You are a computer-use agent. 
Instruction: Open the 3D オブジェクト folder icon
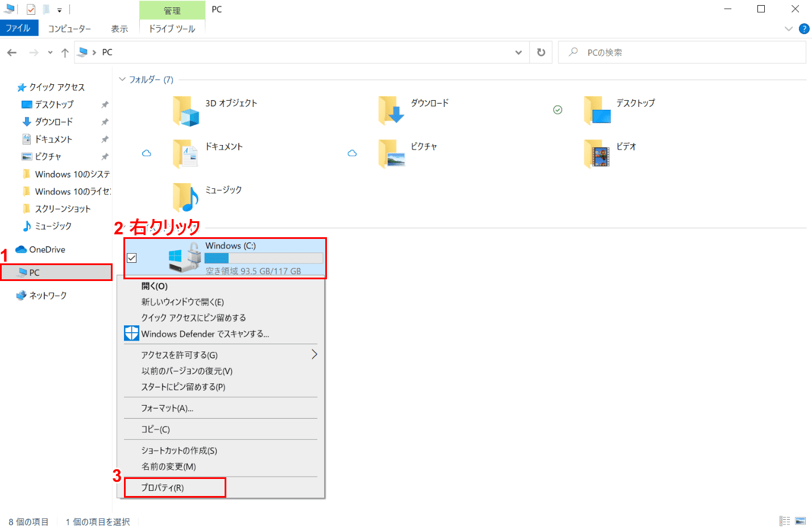point(186,111)
